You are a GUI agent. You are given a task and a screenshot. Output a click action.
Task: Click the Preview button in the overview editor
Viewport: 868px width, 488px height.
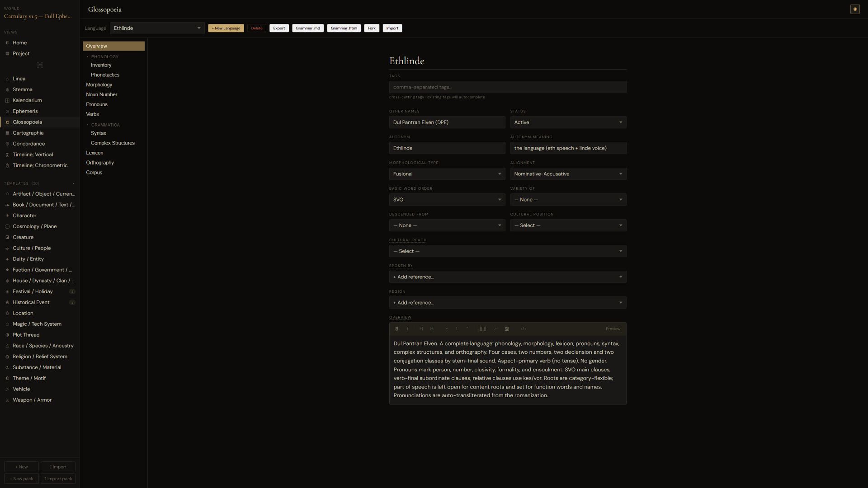[613, 329]
